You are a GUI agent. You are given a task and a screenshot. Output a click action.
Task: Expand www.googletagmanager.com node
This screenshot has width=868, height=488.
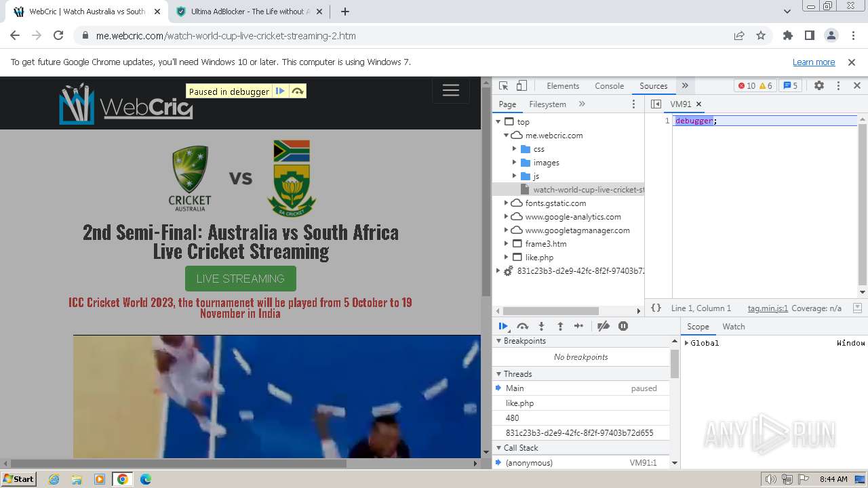tap(506, 230)
